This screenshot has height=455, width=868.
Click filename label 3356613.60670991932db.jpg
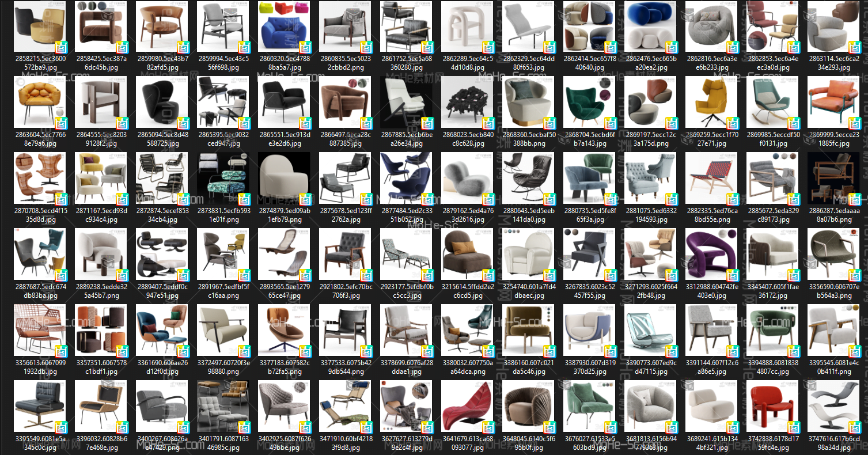[x=39, y=367]
